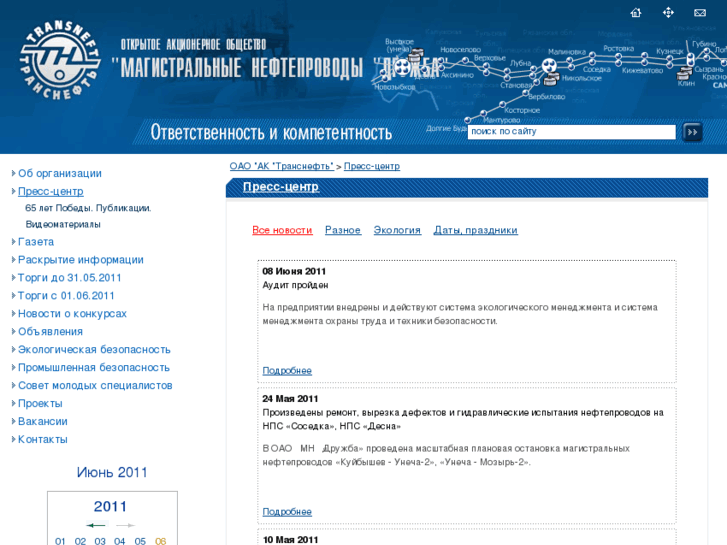The image size is (727, 545).
Task: Open 'Пресс-центр' in the sidebar menu
Action: [x=51, y=192]
